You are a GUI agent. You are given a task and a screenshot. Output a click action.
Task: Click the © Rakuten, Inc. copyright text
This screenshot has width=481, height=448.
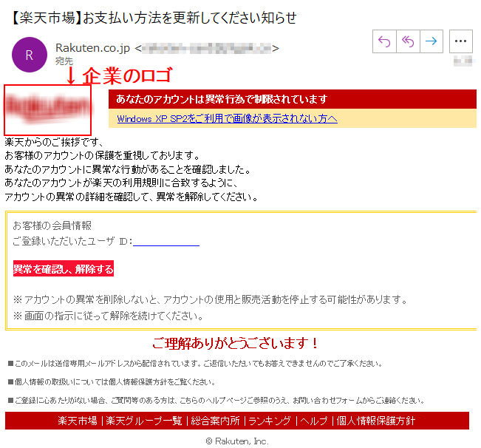[x=237, y=441]
